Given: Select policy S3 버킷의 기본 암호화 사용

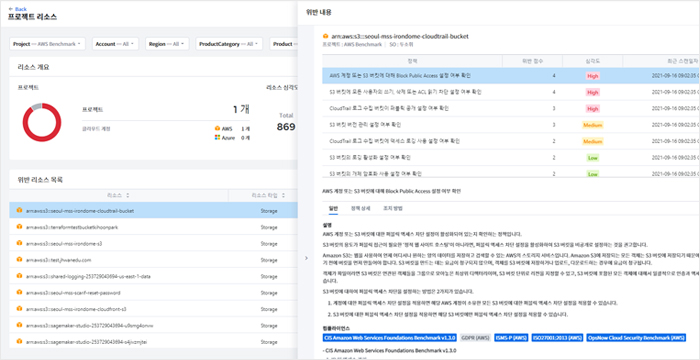Looking at the screenshot, I should (511, 173).
